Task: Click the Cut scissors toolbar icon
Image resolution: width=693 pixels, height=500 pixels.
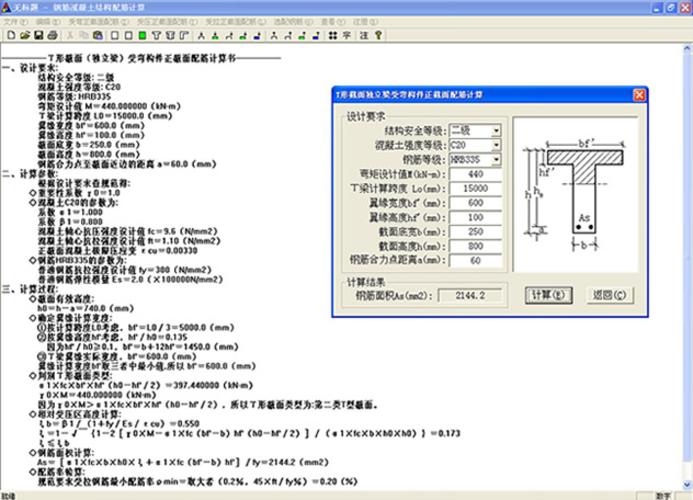Action: pos(70,35)
